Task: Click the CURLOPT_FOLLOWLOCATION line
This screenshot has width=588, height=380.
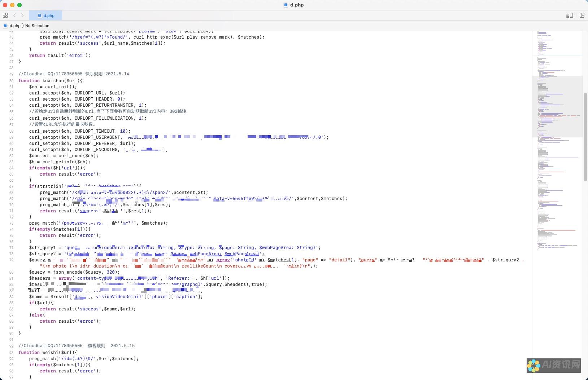Action: (x=88, y=118)
